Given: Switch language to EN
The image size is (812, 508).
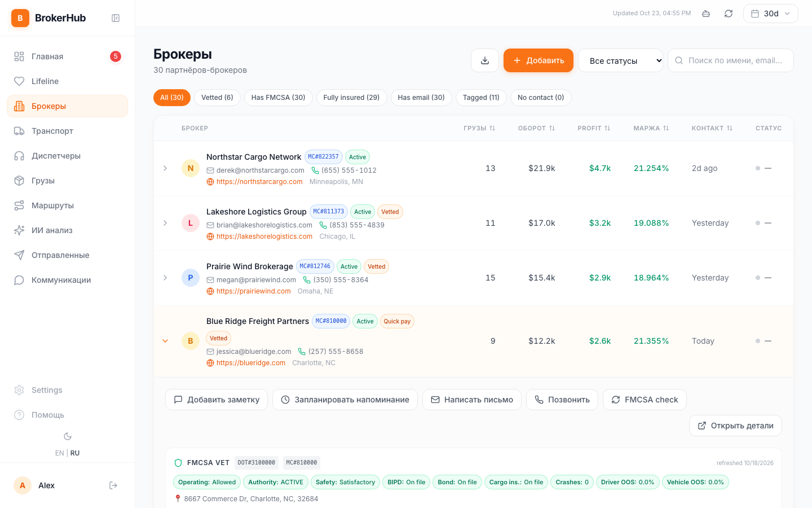Looking at the screenshot, I should click(59, 453).
